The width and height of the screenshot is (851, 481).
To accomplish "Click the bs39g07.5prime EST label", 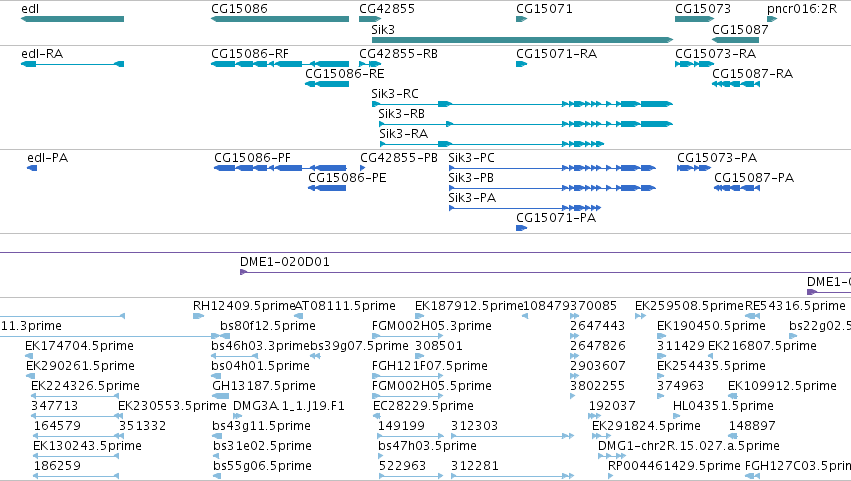I will point(359,346).
